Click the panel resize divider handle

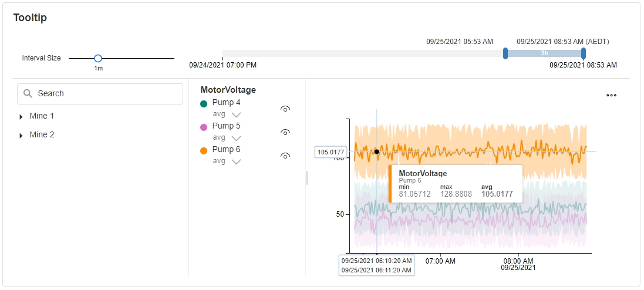[306, 177]
